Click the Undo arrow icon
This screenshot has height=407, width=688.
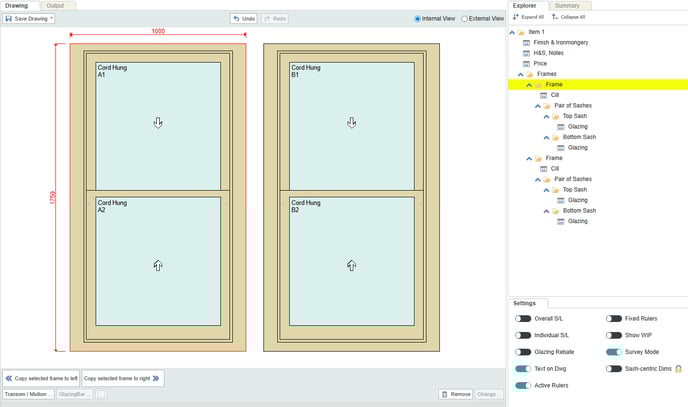pos(237,19)
